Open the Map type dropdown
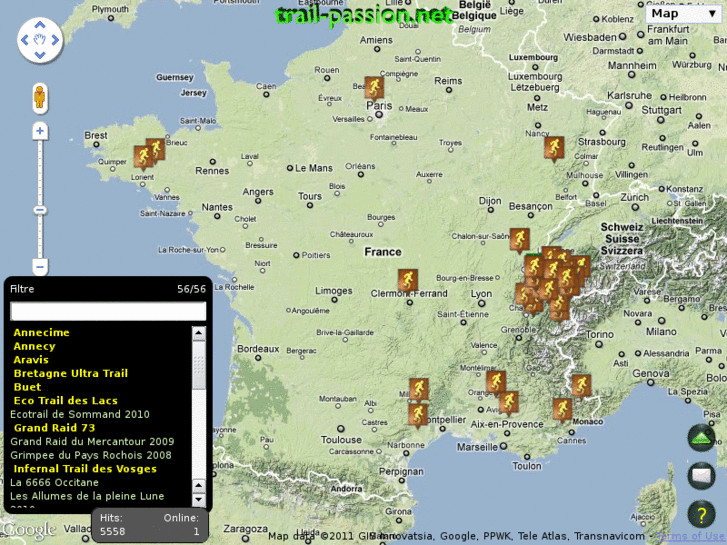The height and width of the screenshot is (545, 727). 683,14
